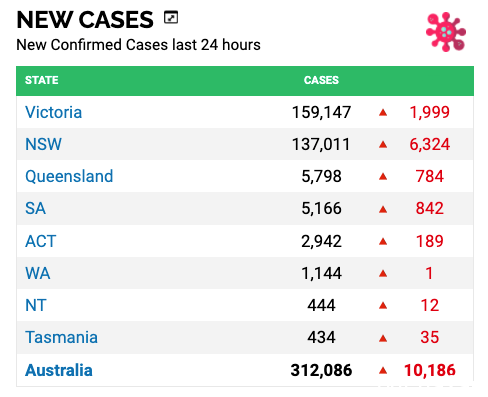Click the expand icon beside NEW CASES
This screenshot has width=488, height=397.
[x=171, y=18]
